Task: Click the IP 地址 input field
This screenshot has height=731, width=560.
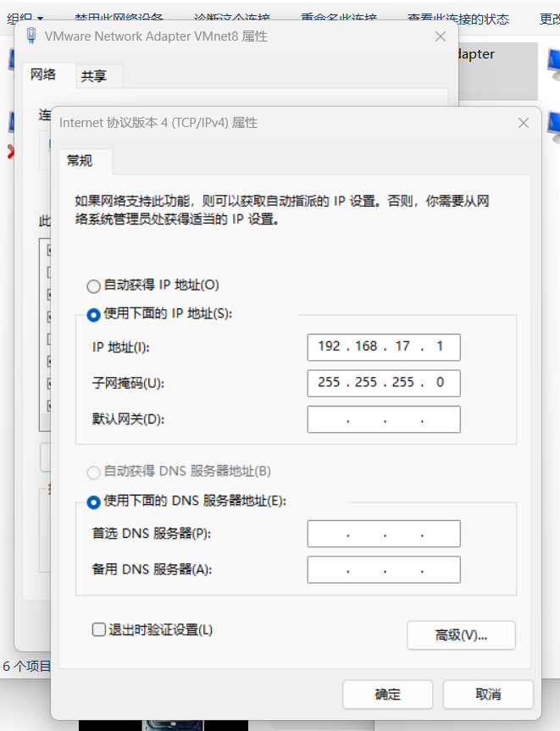Action: click(384, 347)
